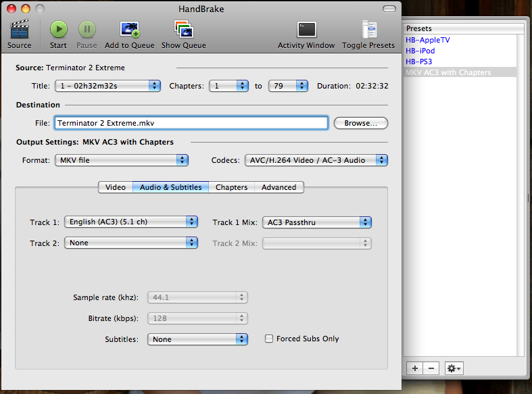Open the Subtitles dropdown

coord(197,339)
